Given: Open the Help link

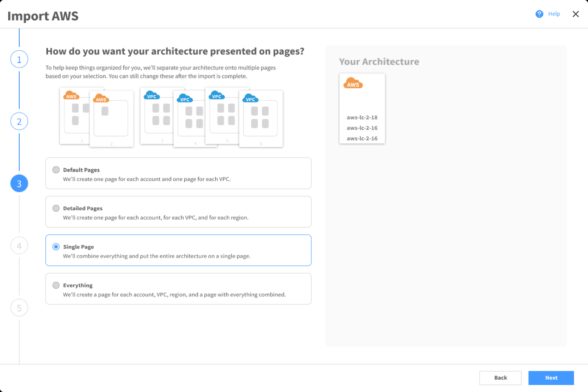Looking at the screenshot, I should point(554,14).
